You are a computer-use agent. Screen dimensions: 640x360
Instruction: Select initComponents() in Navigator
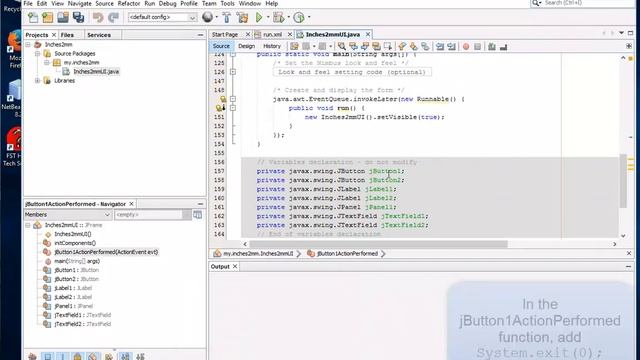tap(75, 243)
